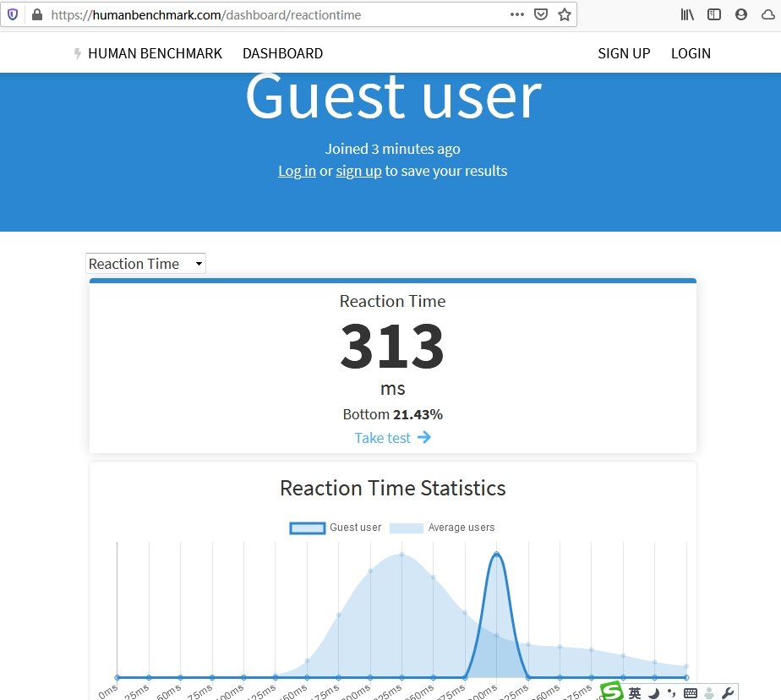This screenshot has width=781, height=700.
Task: Click the '0ms' axis label
Action: 107,692
